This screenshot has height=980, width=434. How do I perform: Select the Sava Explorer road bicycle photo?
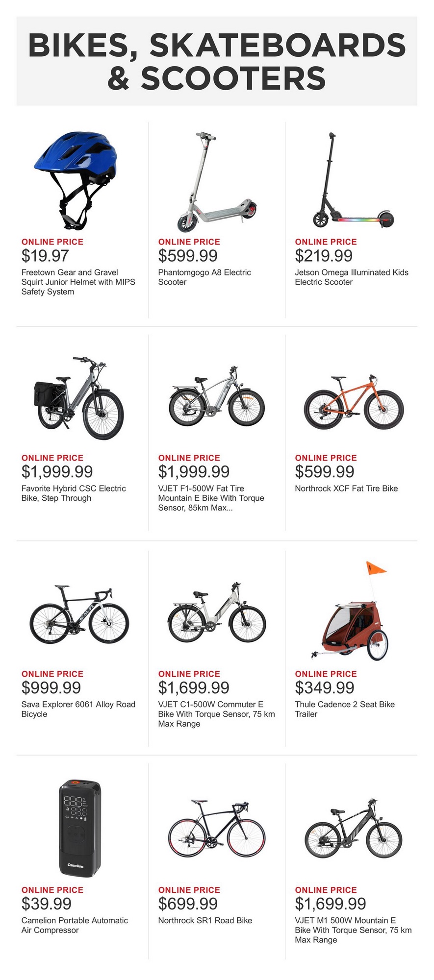(79, 614)
